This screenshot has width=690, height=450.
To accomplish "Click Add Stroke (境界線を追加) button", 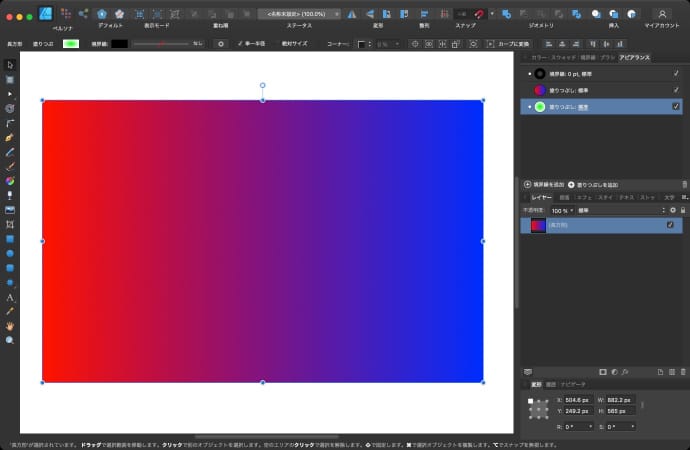I will [546, 185].
